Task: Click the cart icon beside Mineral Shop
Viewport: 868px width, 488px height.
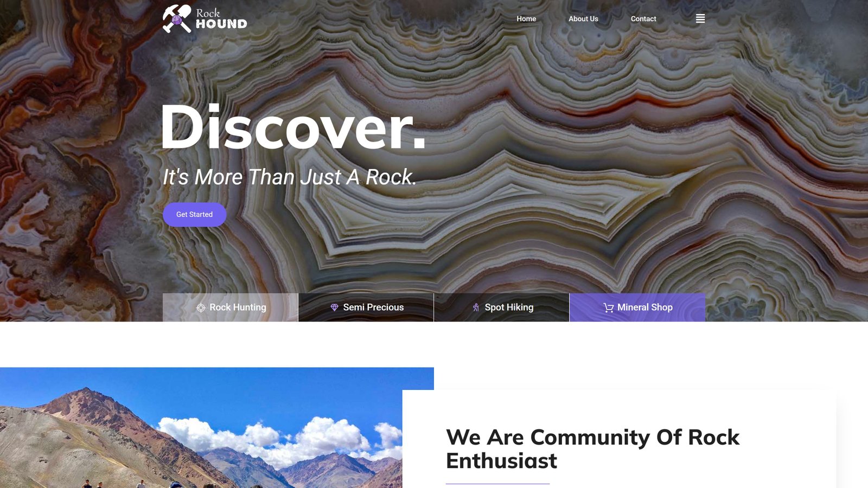Action: [x=609, y=307]
